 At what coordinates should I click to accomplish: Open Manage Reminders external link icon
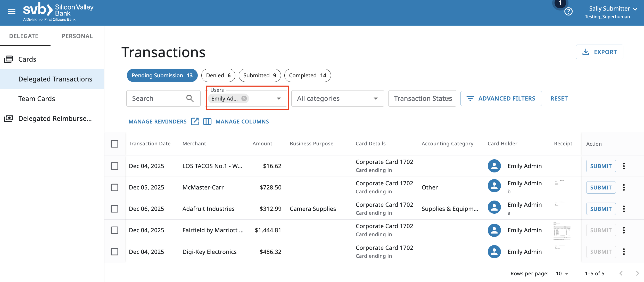tap(195, 121)
